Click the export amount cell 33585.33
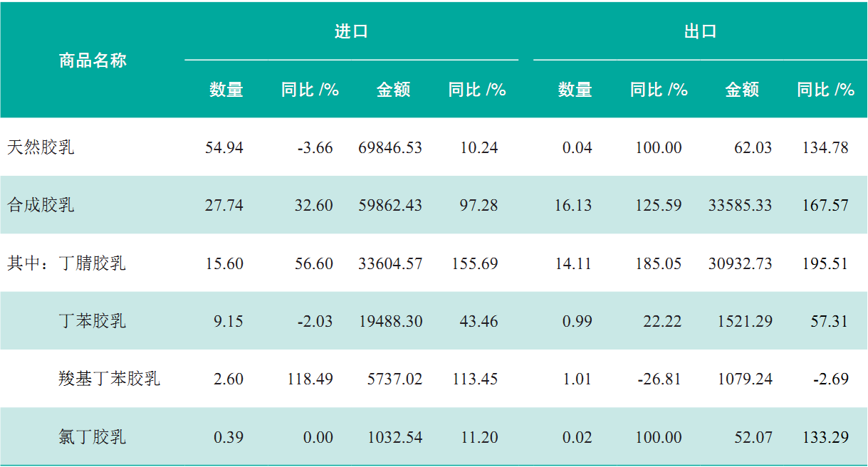Image resolution: width=868 pixels, height=467 pixels. point(741,206)
